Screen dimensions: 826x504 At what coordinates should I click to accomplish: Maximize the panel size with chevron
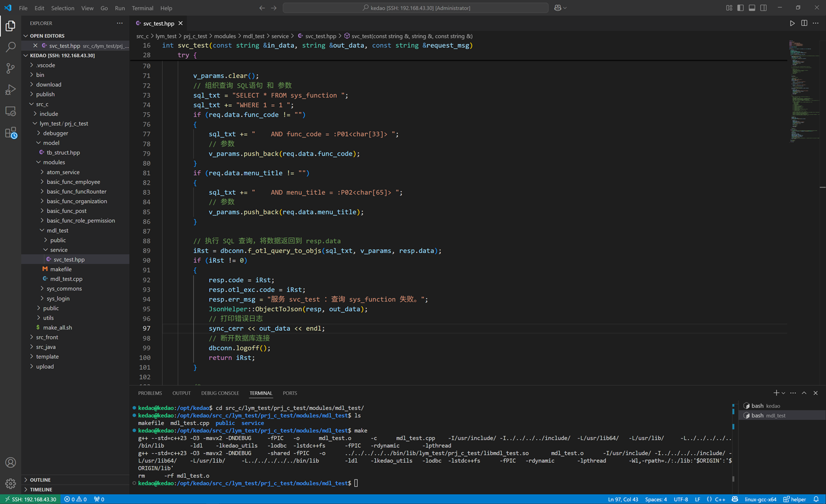pyautogui.click(x=804, y=393)
